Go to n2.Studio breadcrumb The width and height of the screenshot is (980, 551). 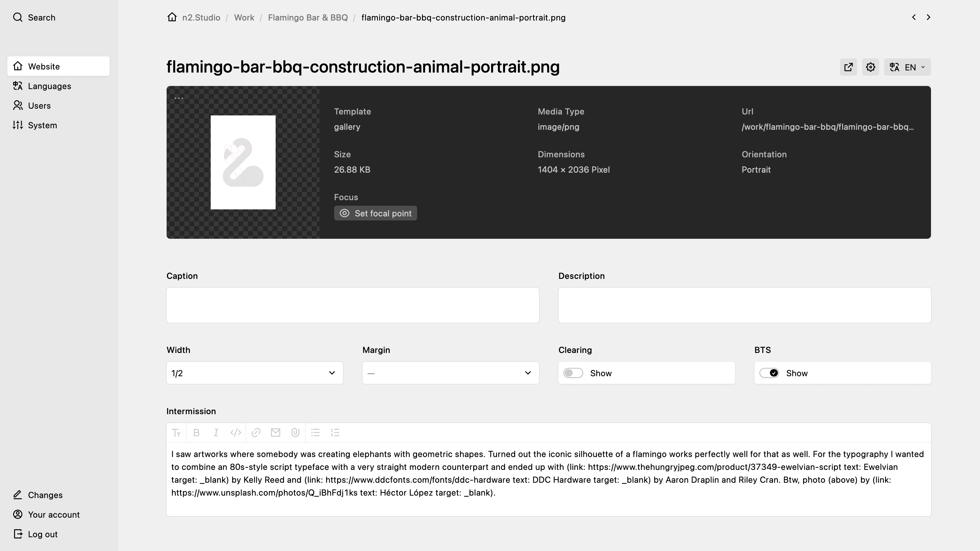201,17
